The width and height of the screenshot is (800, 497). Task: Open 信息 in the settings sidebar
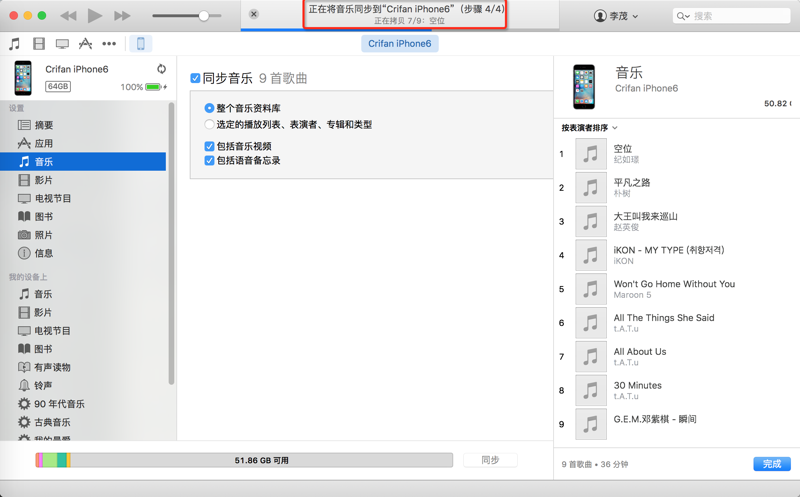tap(83, 253)
